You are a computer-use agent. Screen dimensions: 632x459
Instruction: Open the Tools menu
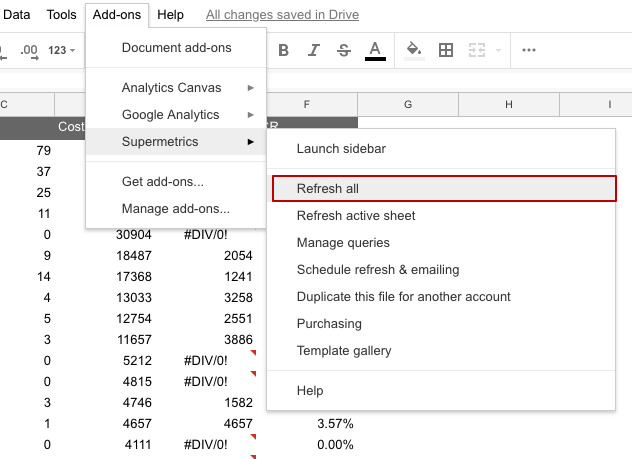click(x=61, y=15)
